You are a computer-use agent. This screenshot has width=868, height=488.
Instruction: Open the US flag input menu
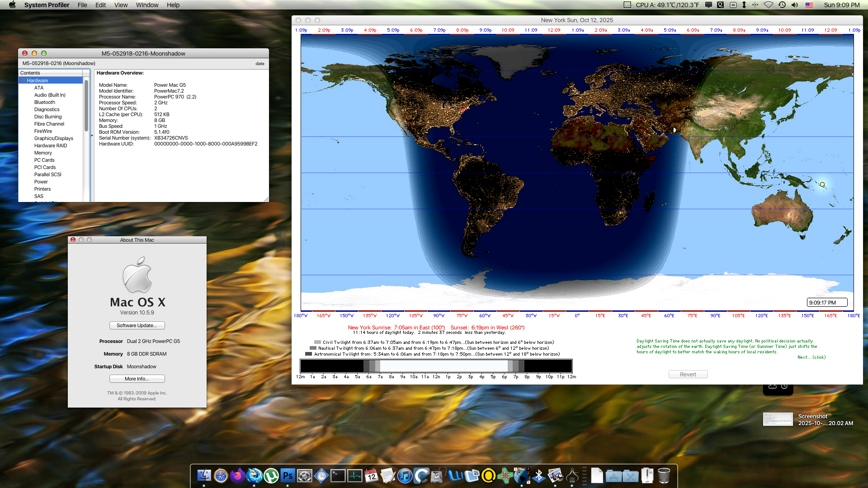pyautogui.click(x=809, y=5)
